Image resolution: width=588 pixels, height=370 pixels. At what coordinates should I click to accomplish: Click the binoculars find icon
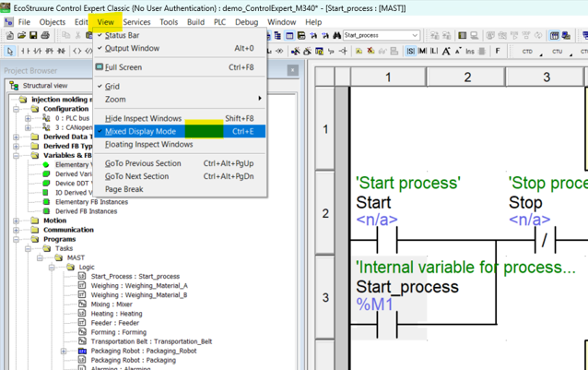coord(336,35)
